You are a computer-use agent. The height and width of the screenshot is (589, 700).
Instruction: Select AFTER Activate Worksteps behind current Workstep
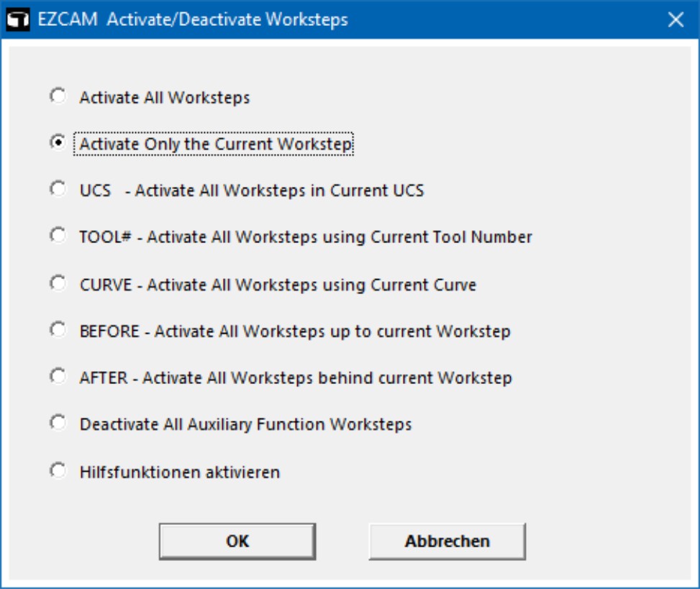(x=58, y=376)
